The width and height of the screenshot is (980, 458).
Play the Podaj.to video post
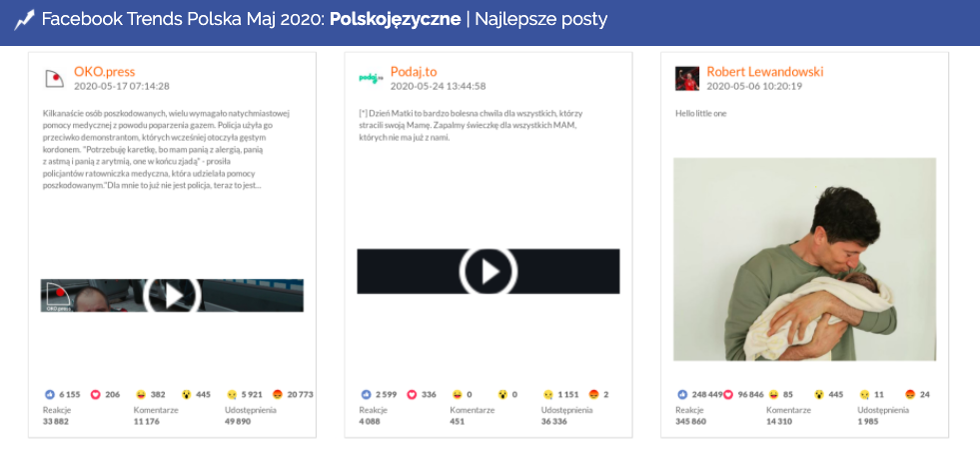pyautogui.click(x=489, y=271)
